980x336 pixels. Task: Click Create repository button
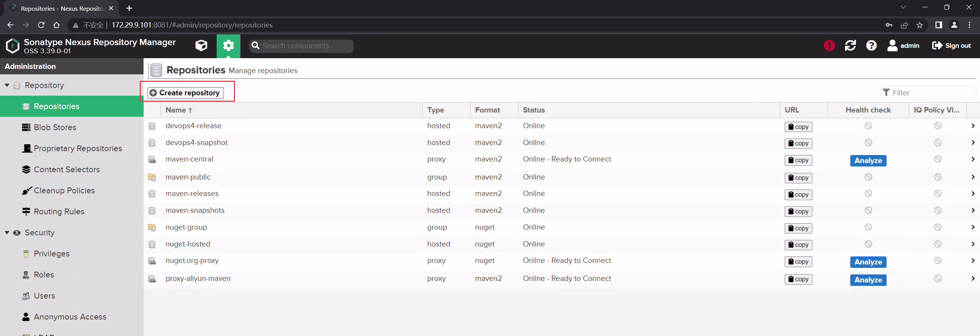(186, 93)
